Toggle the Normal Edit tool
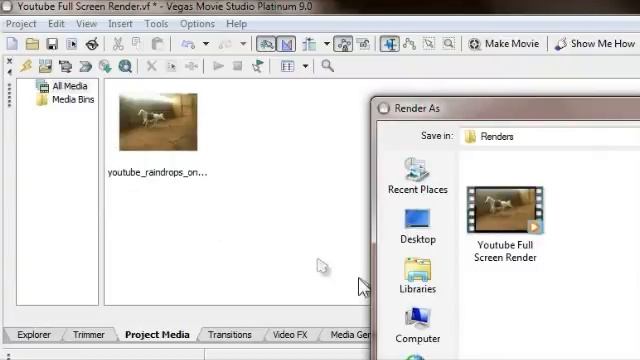Image resolution: width=640 pixels, height=360 pixels. pyautogui.click(x=389, y=44)
